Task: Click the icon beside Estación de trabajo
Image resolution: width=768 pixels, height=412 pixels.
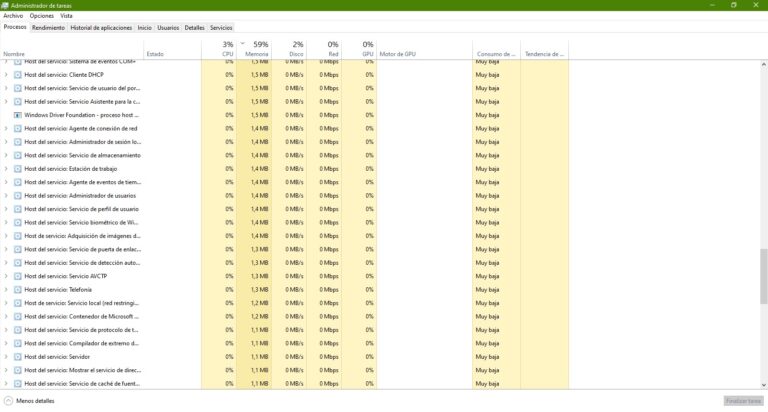Action: click(x=18, y=169)
